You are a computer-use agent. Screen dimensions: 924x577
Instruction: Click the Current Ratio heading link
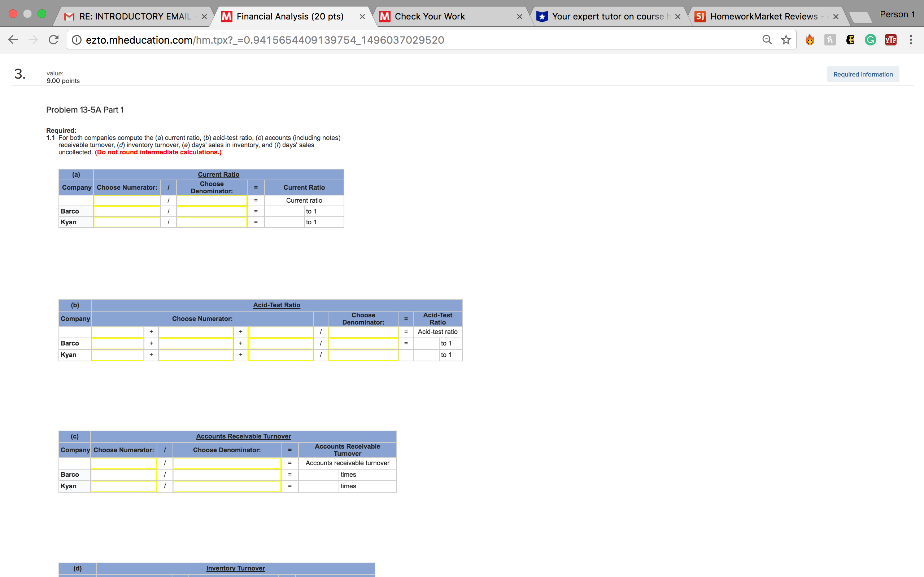218,175
